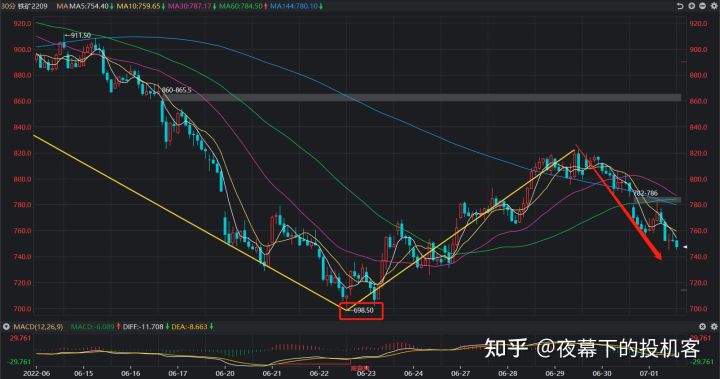The height and width of the screenshot is (379, 720).
Task: Select the MACD(12,26,9) indicator label
Action: [x=38, y=327]
